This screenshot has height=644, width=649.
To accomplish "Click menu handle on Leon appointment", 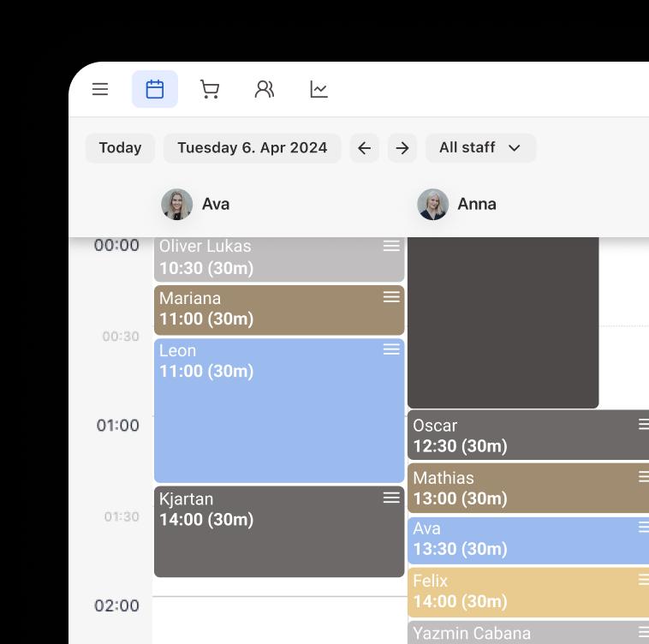I will (391, 349).
